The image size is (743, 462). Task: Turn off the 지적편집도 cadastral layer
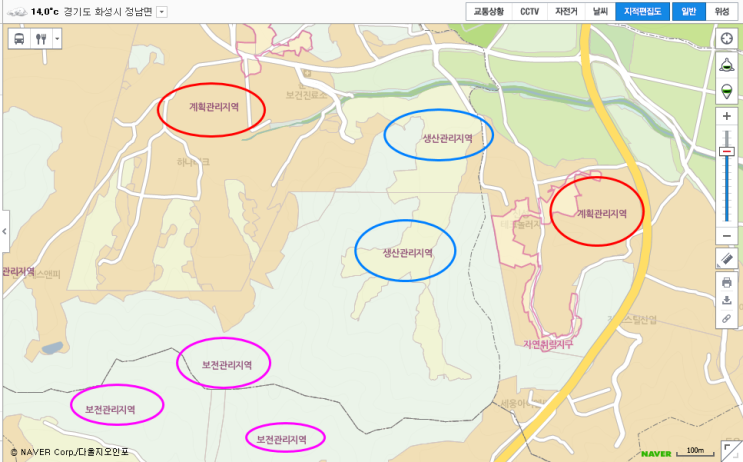pos(642,11)
